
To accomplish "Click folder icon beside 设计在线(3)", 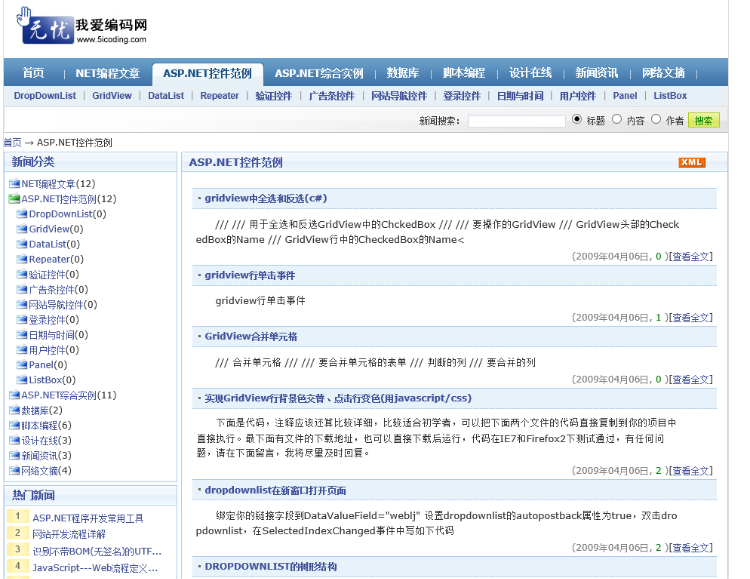I will click(x=14, y=440).
